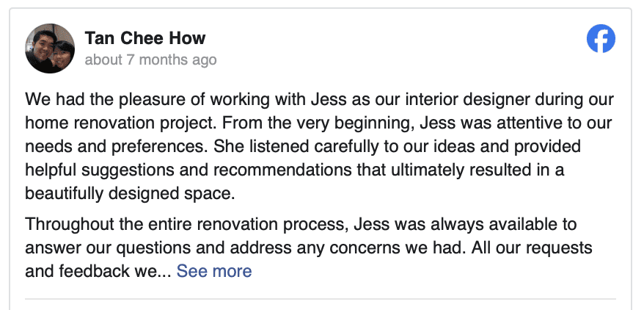Expand the review with See more
Viewport: 644px width, 310px height.
click(x=214, y=271)
